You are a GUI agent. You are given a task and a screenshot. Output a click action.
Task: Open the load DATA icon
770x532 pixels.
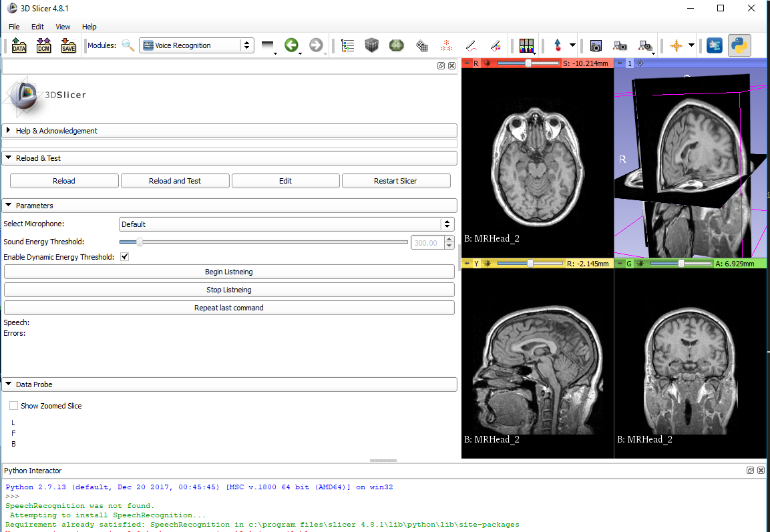point(19,45)
